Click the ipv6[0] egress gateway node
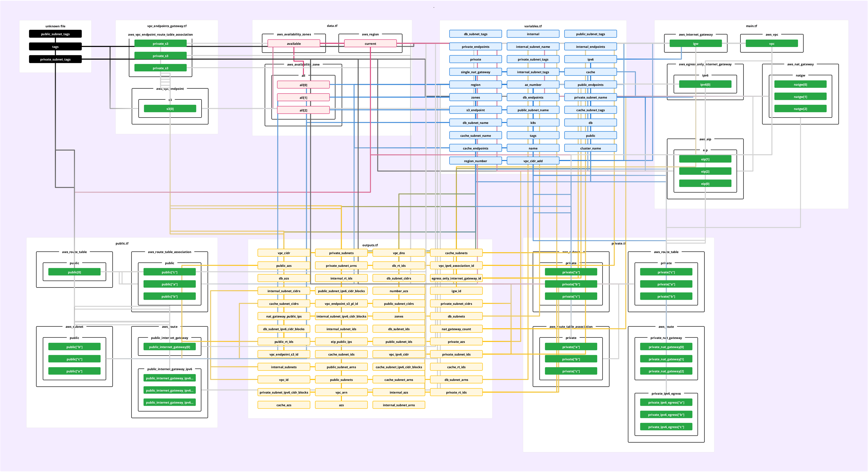The height and width of the screenshot is (472, 868). point(705,85)
